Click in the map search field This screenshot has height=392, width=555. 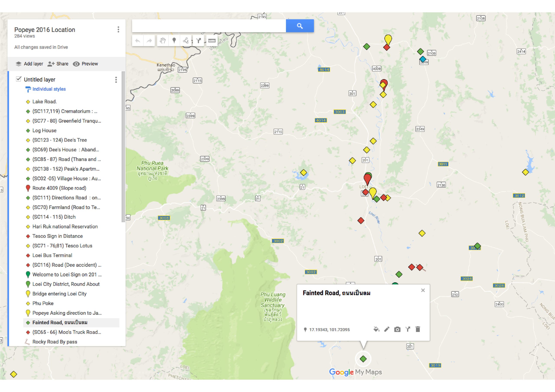(209, 26)
